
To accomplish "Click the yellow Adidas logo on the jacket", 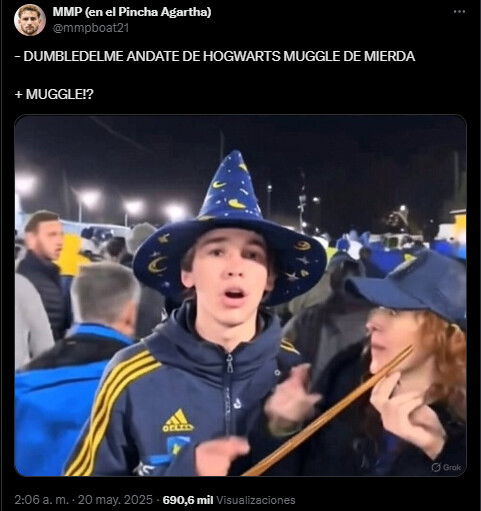I will click(x=178, y=421).
